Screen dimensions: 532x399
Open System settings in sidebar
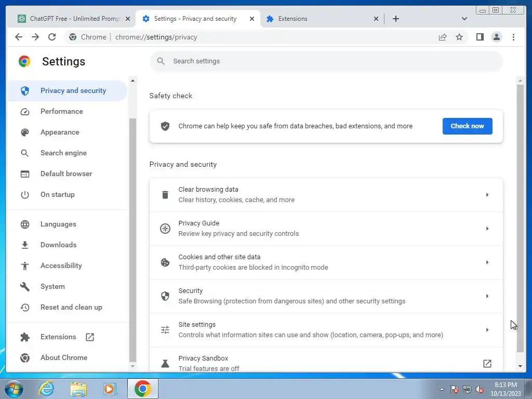[67, 286]
